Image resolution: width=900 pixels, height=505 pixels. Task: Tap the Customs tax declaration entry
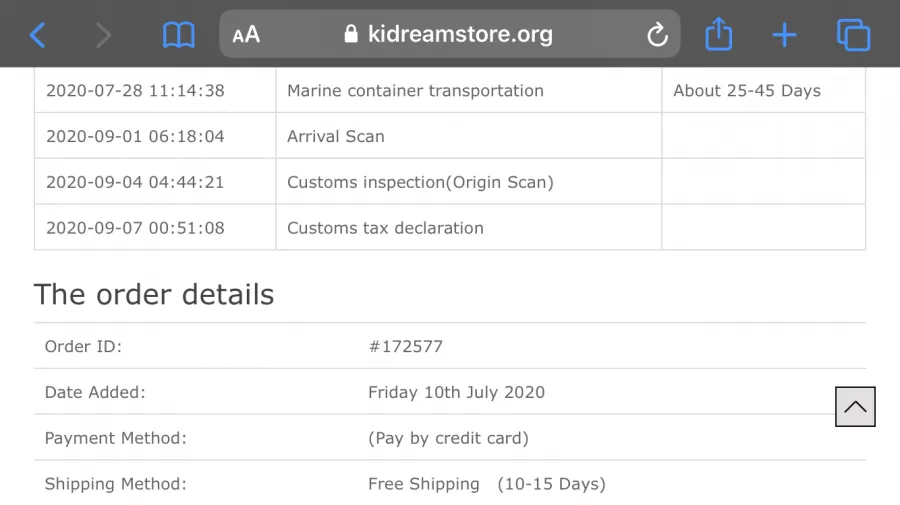(x=385, y=228)
